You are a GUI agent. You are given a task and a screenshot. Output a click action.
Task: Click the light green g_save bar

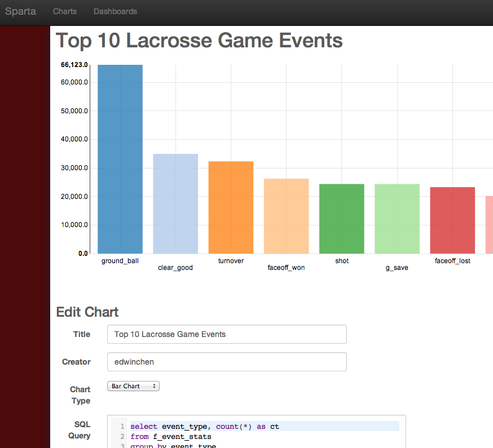click(397, 219)
